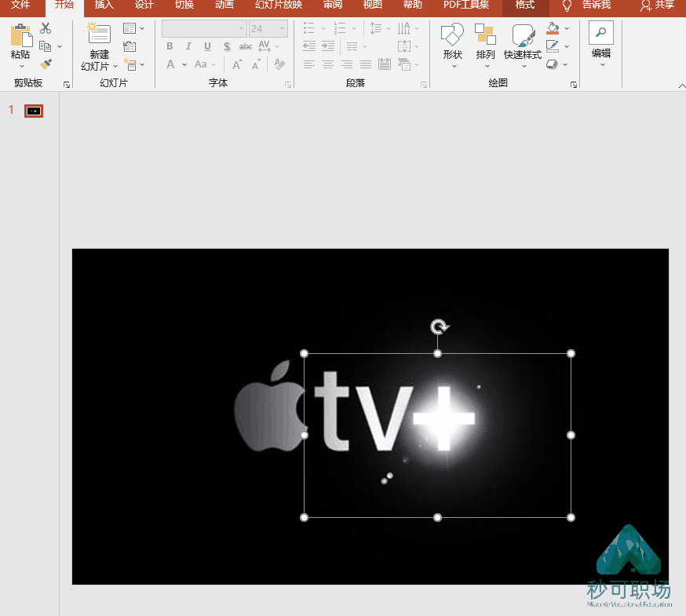The image size is (686, 616).
Task: Toggle Underline formatting
Action: click(207, 46)
